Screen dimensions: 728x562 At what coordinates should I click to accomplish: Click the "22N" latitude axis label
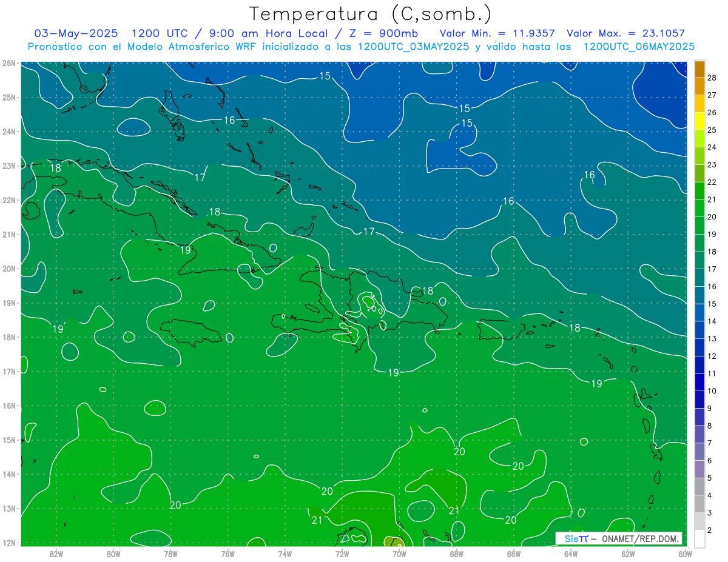(9, 200)
